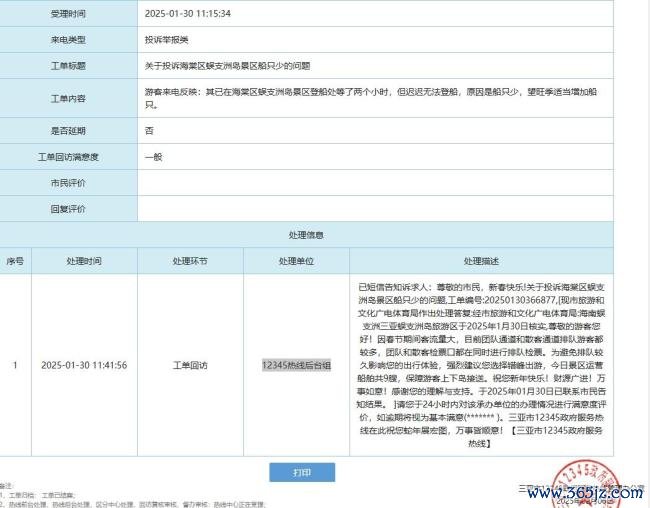Click sequence number 1 in the table
The height and width of the screenshot is (508, 650).
[x=15, y=365]
